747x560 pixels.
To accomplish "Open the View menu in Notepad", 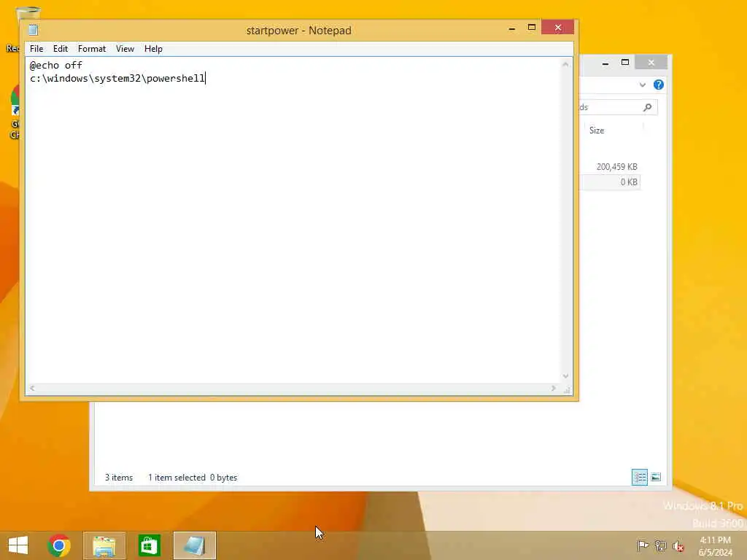I will (125, 49).
